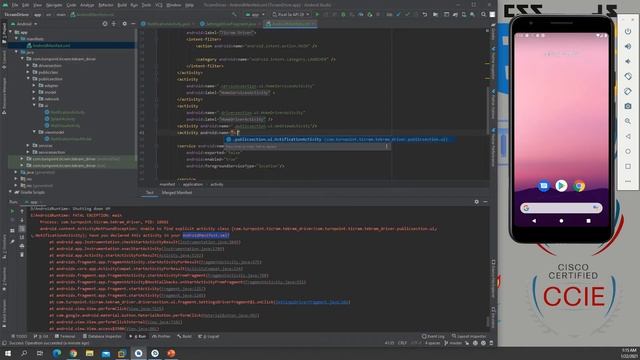Screen dimensions: 640x360
Task: Click Clear All trash icon in Run panel
Action: tap(22, 255)
